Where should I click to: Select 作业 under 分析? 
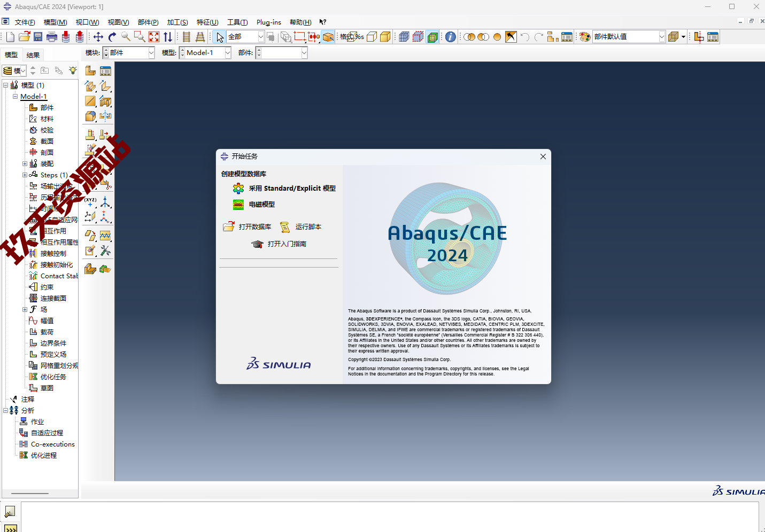(37, 422)
